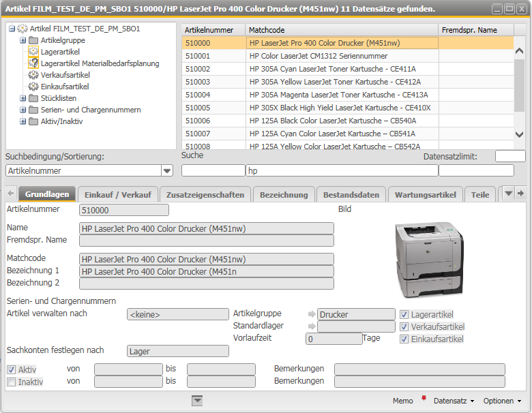532x413 pixels.
Task: Expand the Stücklisten tree folder
Action: (23, 98)
